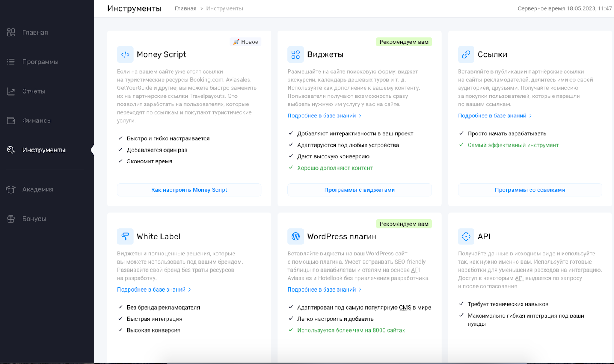Image resolution: width=614 pixels, height=364 pixels.
Task: Click 'Дают высокую конверсию' text
Action: coord(333,156)
